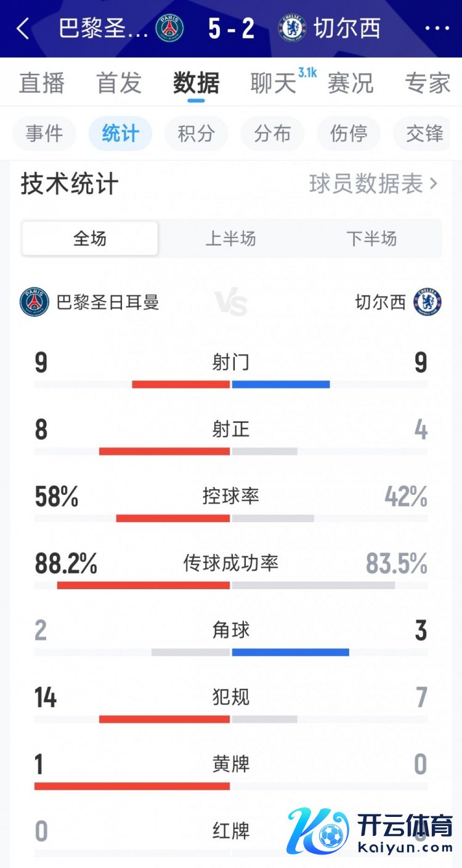
Task: Select the 全场 full-match segment
Action: pos(90,238)
